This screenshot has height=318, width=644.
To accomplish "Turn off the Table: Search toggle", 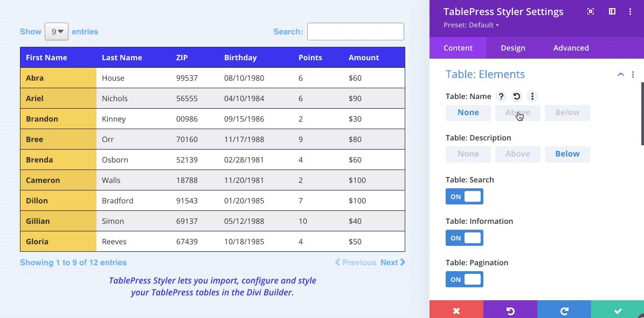I will [x=464, y=196].
